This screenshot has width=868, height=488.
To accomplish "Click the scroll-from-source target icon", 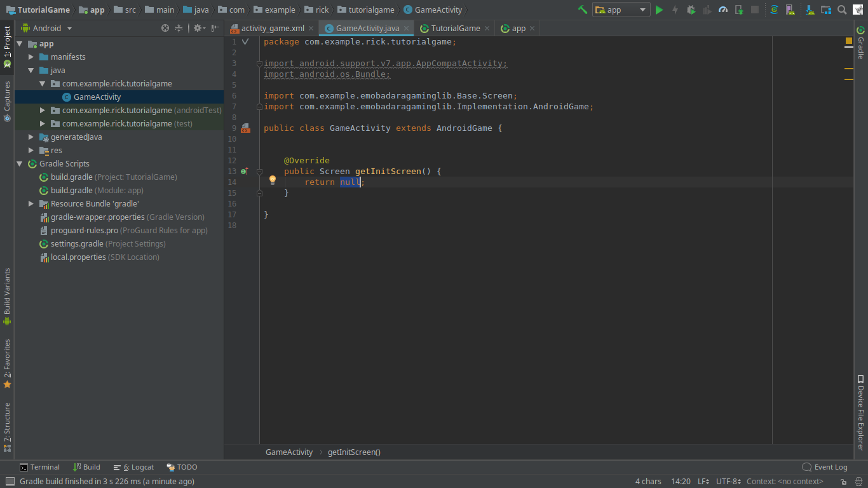I will (165, 28).
